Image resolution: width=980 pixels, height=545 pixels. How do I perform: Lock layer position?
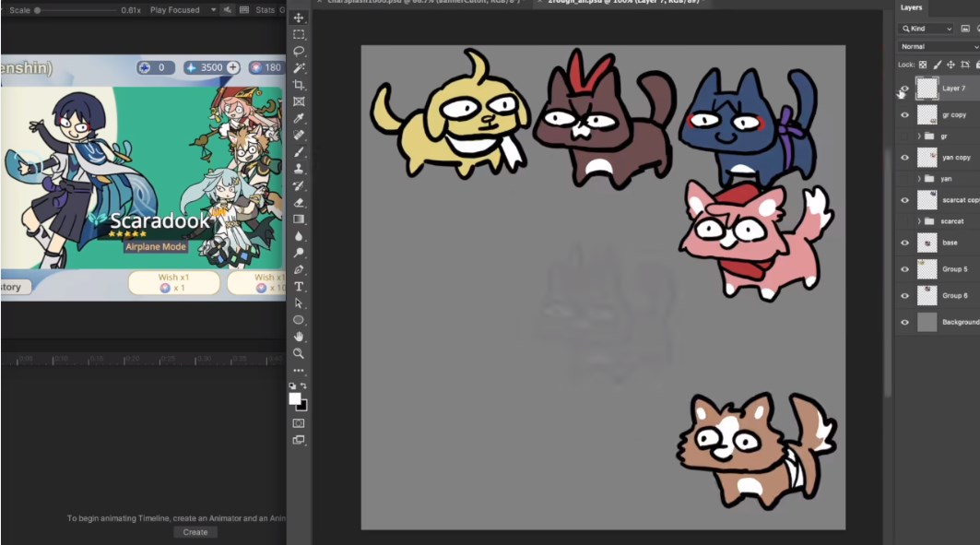(x=950, y=65)
